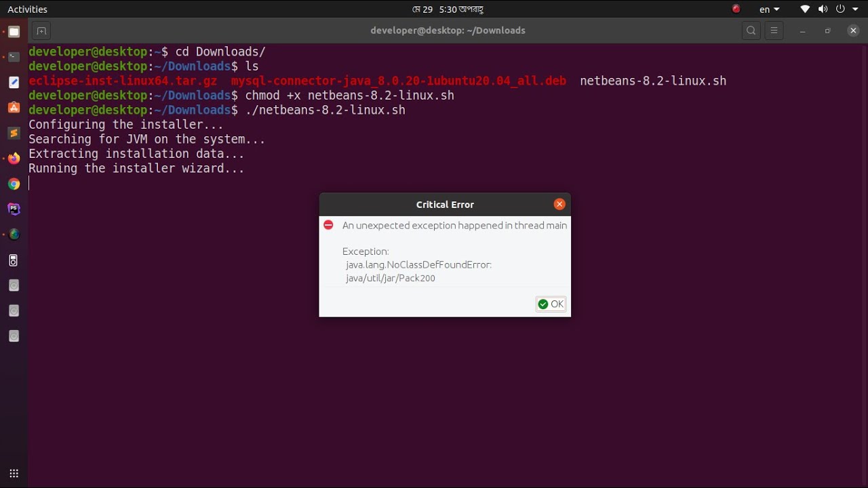This screenshot has height=488, width=868.
Task: Open the media player device dock icon
Action: tap(14, 260)
